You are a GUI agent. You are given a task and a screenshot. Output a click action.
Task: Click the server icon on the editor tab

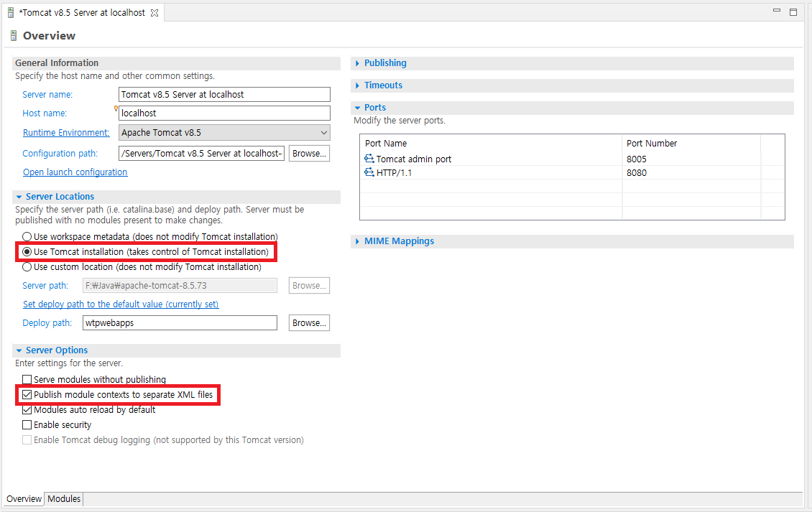(x=11, y=12)
